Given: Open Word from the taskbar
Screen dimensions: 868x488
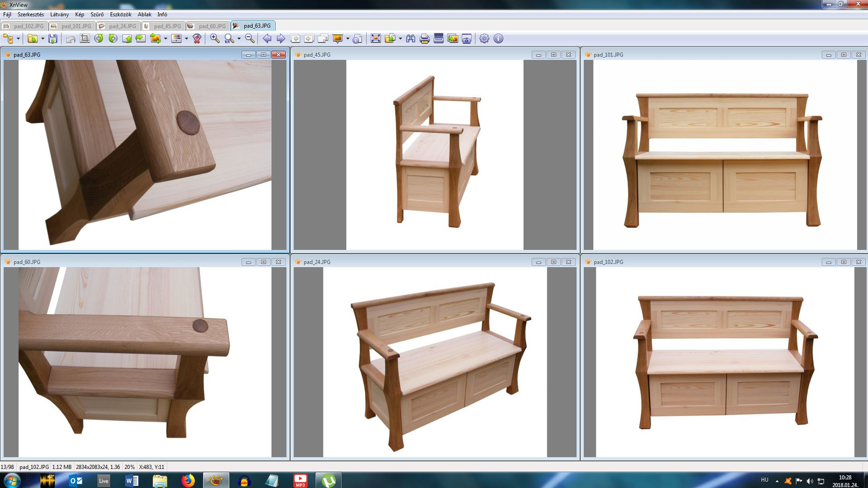Looking at the screenshot, I should 132,480.
